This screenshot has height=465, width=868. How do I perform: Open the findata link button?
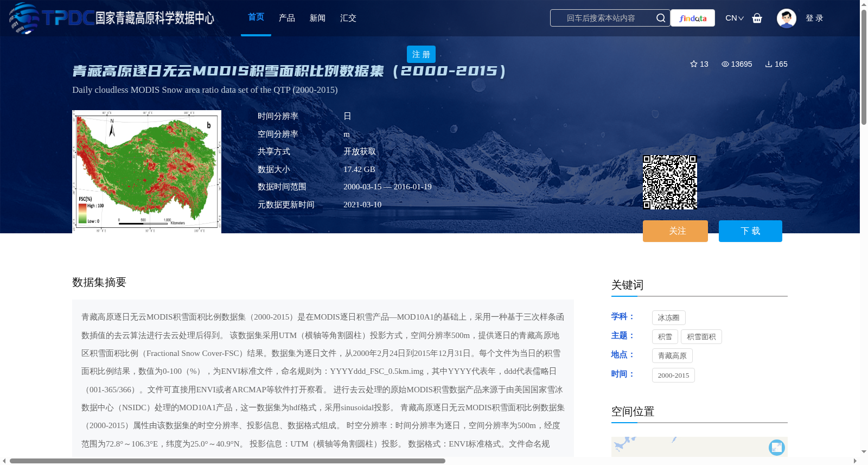point(693,18)
